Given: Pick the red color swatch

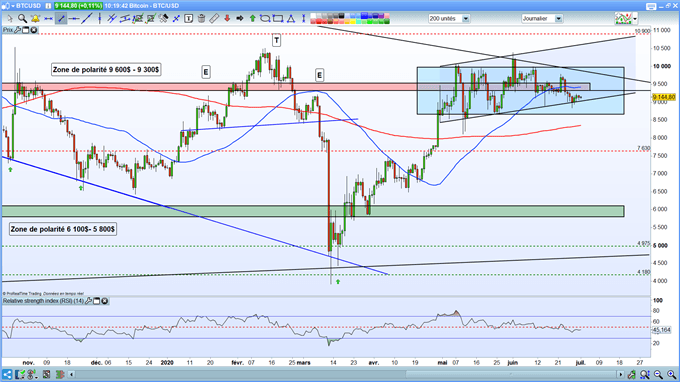Looking at the screenshot, I should click(319, 21).
